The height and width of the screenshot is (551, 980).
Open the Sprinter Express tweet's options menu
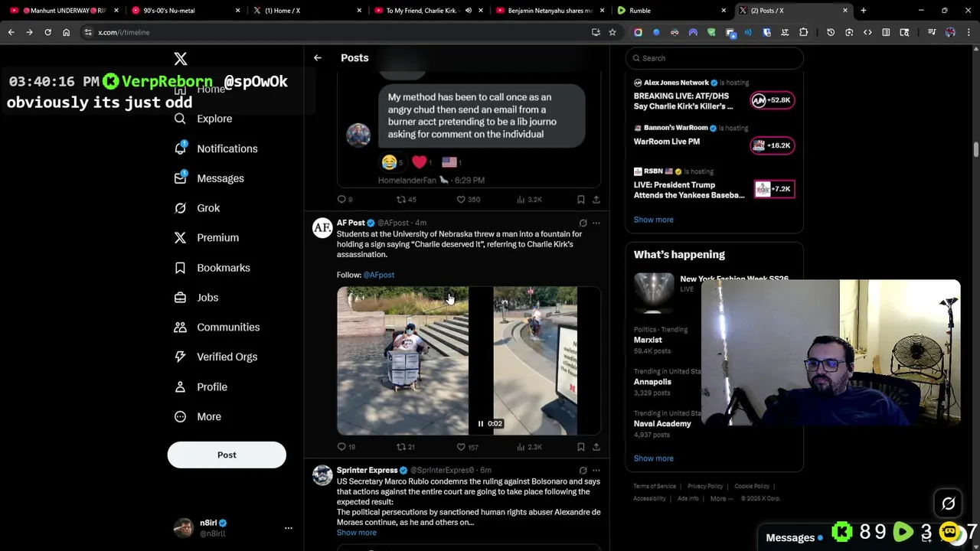tap(596, 471)
